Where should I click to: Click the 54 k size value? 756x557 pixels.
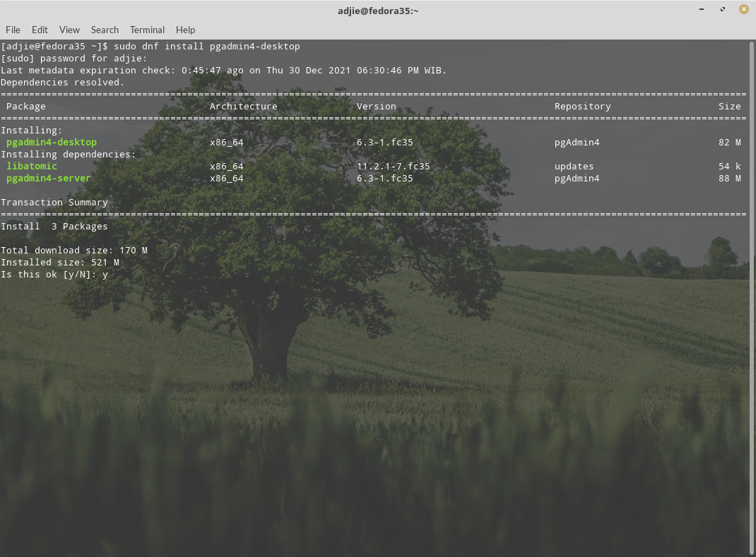tap(729, 166)
